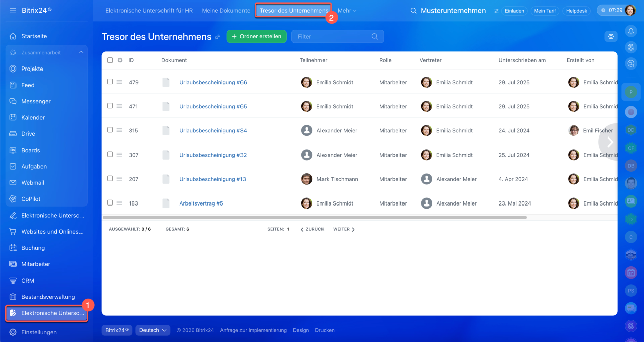644x342 pixels.
Task: Open grid settings gear above the table
Action: (611, 36)
